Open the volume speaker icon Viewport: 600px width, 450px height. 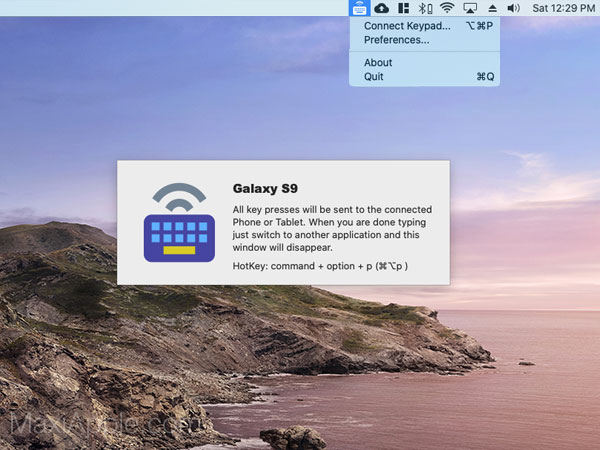click(514, 8)
